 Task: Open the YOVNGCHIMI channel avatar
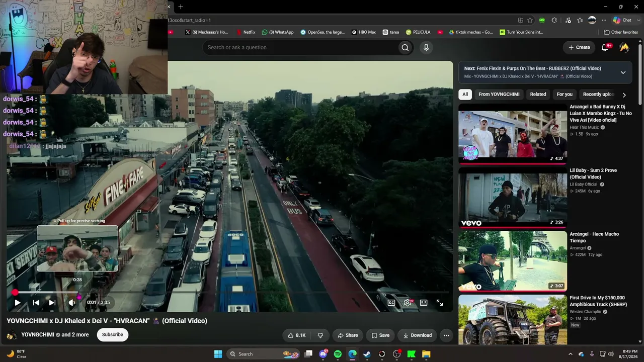pyautogui.click(x=12, y=335)
